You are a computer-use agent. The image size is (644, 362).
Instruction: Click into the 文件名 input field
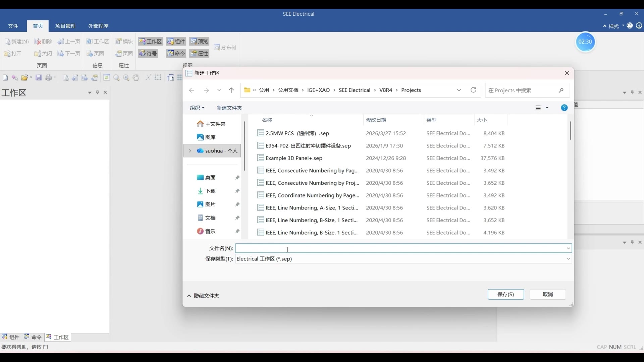tap(404, 248)
